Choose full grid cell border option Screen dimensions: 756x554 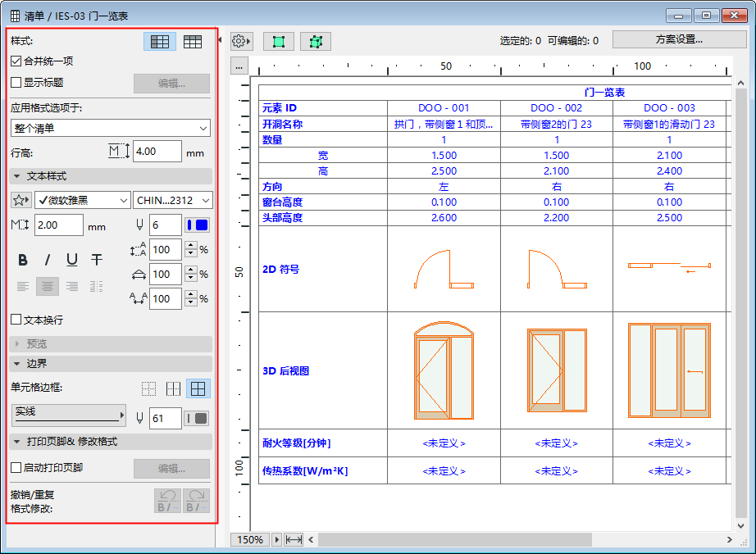(x=198, y=388)
